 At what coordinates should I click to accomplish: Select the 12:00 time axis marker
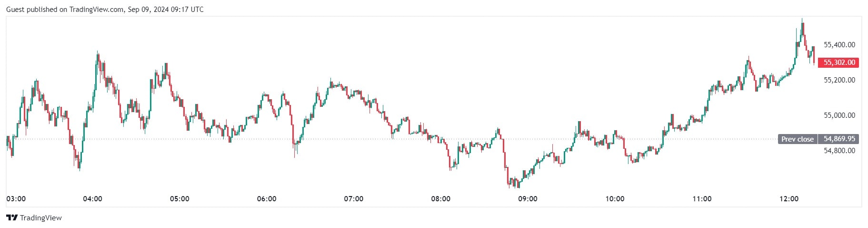point(789,199)
